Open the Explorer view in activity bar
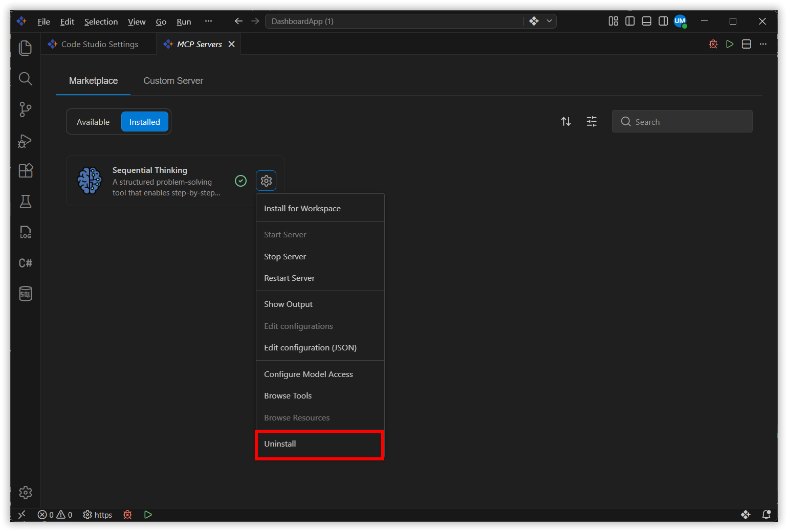Screen dimensions: 788x532 tap(26, 48)
